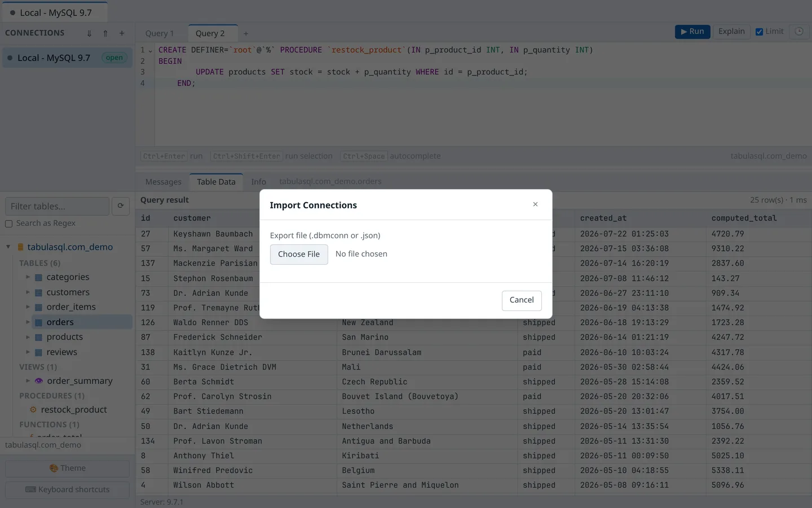This screenshot has height=508, width=812.
Task: Click the order_items table icon
Action: coord(39,307)
